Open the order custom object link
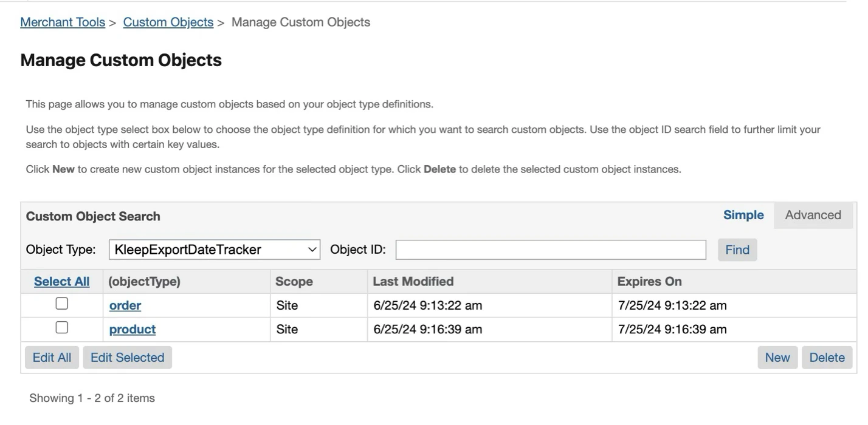The image size is (868, 425). point(125,305)
